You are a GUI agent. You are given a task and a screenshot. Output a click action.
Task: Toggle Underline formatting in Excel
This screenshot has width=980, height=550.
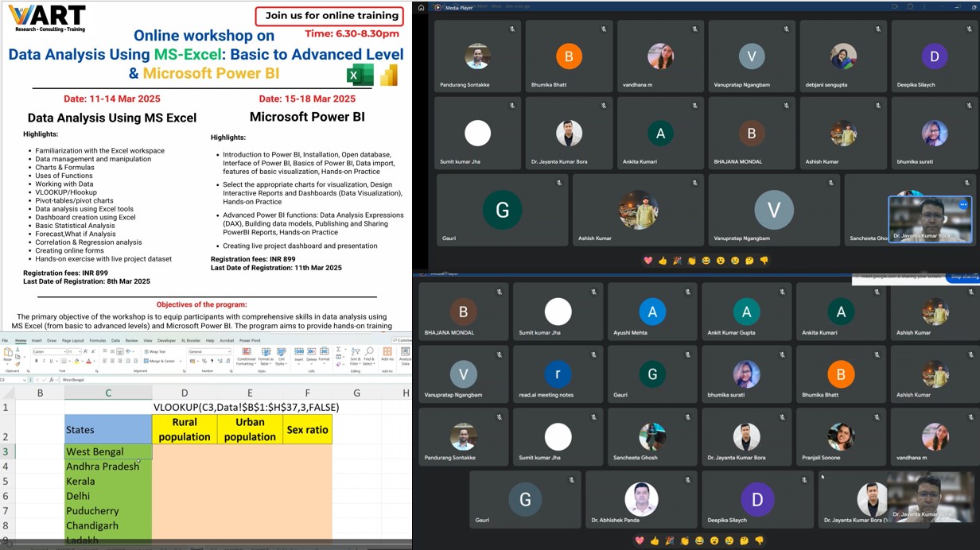[x=51, y=361]
